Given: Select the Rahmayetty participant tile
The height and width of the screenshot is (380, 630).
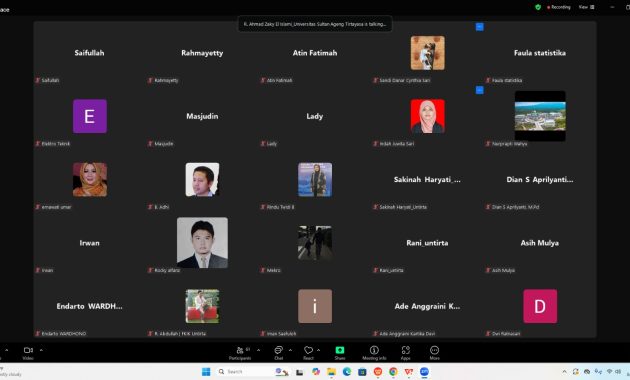Looking at the screenshot, I should tap(202, 53).
